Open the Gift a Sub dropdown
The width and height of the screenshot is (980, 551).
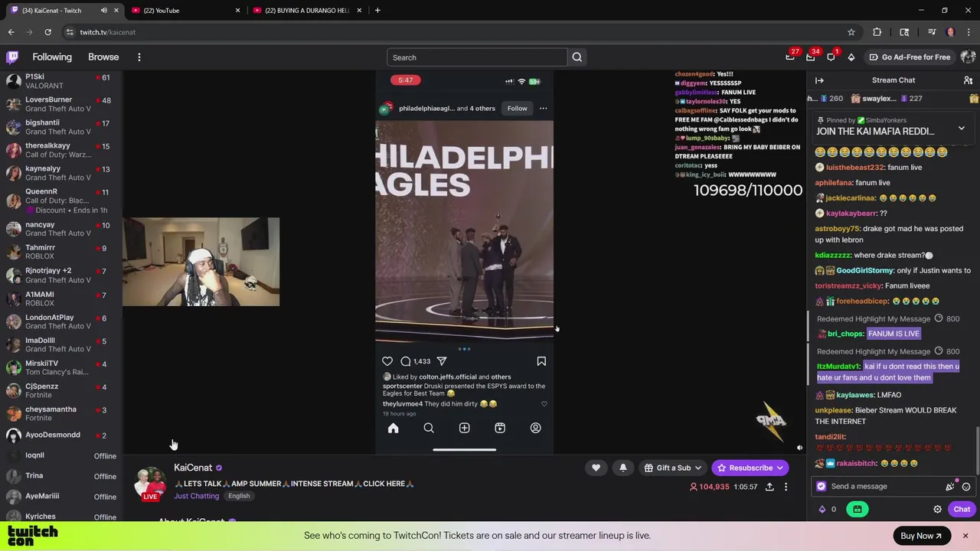point(673,468)
